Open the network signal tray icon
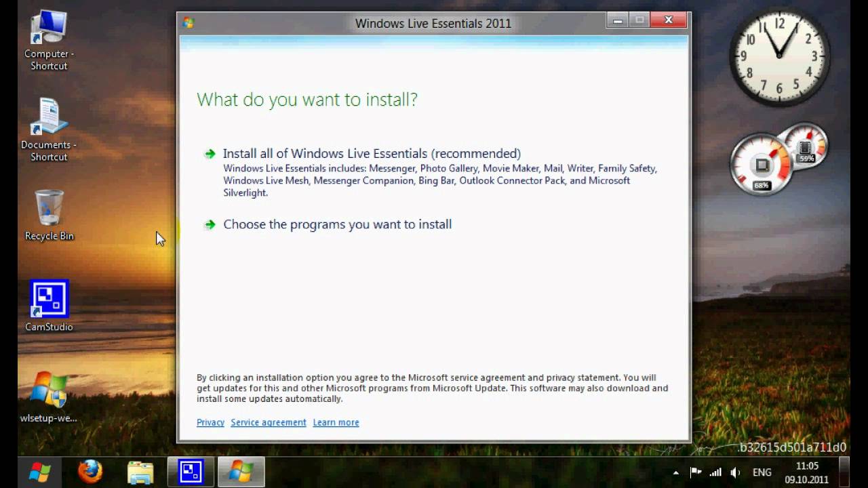This screenshot has height=488, width=868. (x=715, y=472)
